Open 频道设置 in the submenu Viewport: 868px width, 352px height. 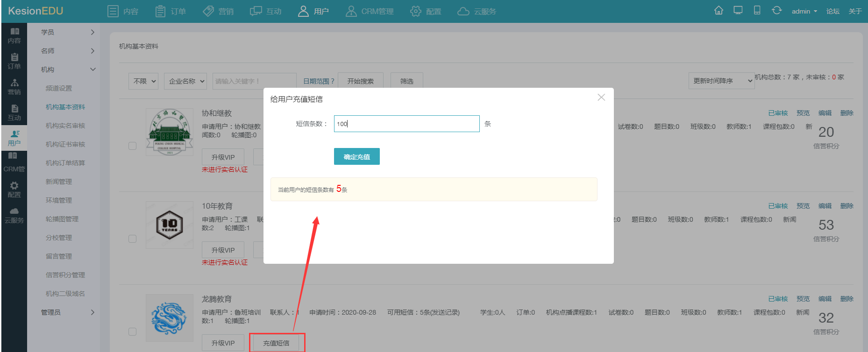[x=59, y=88]
